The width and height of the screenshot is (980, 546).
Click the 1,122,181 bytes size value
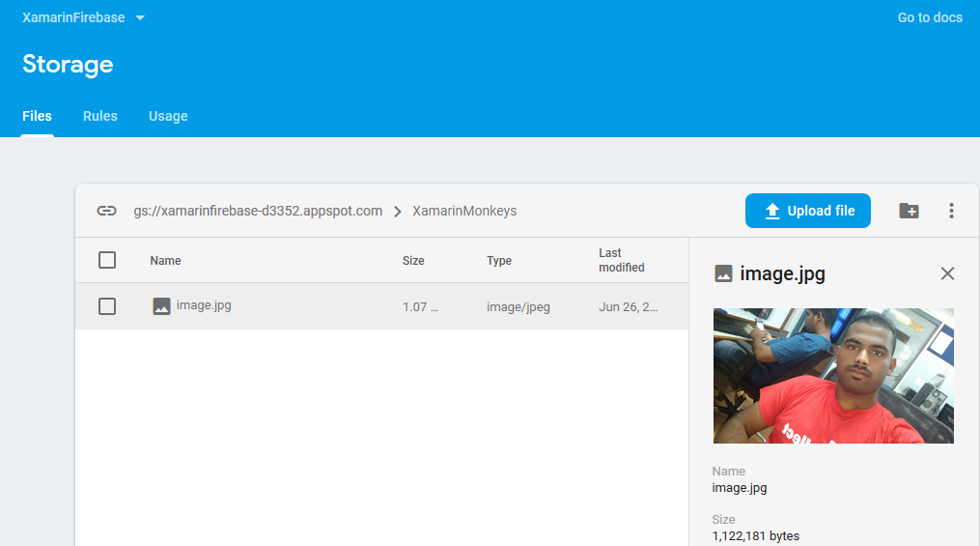756,536
